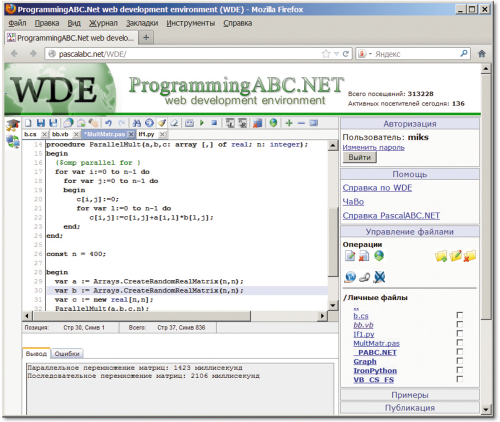Click the Выйти button
Viewport: 500px width, 422px height.
point(360,157)
